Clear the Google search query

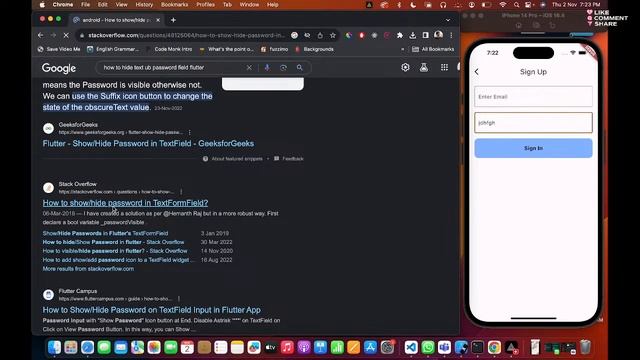(249, 67)
